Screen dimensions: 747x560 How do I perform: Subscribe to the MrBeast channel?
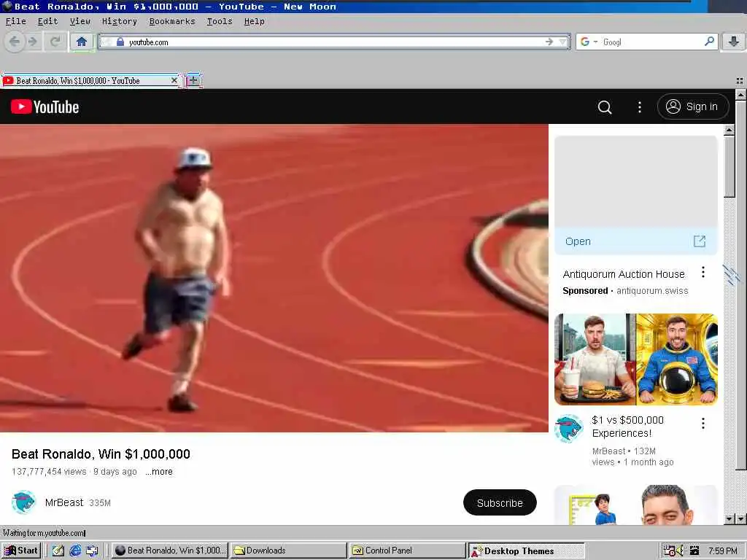(x=500, y=502)
